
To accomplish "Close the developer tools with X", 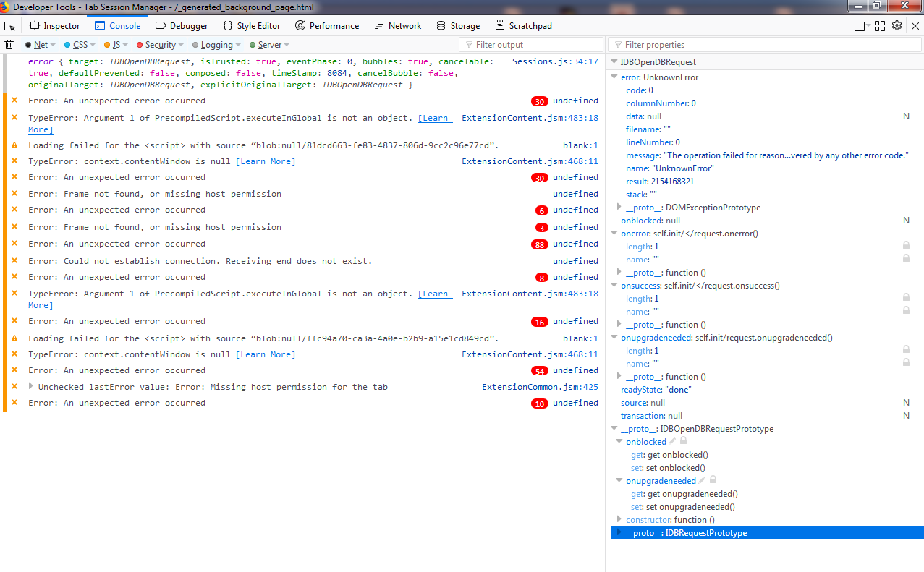I will (915, 26).
